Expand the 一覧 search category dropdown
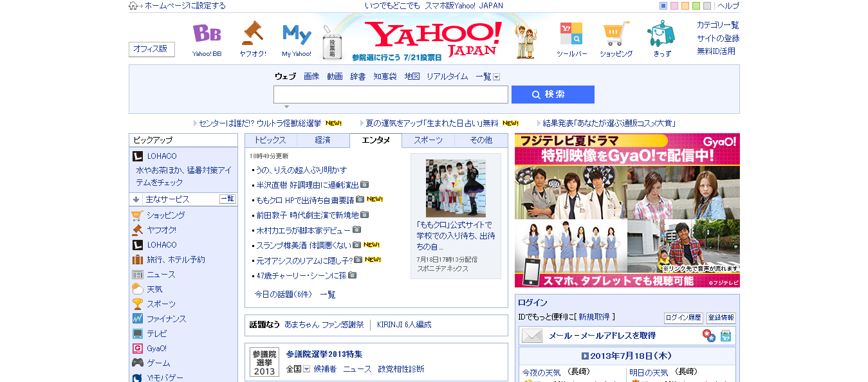Image resolution: width=868 pixels, height=382 pixels. (496, 77)
